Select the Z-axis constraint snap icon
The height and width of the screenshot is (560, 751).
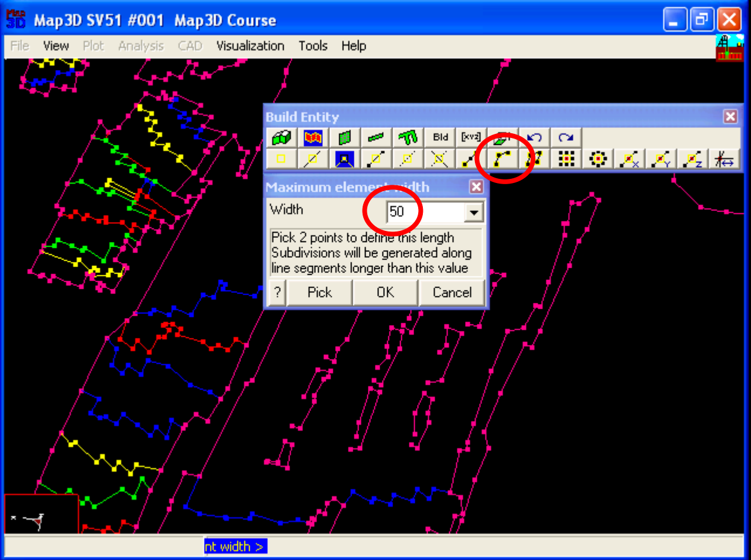point(693,158)
